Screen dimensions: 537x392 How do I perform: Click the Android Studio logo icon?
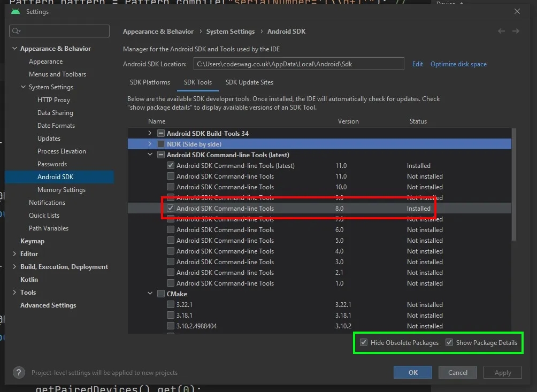[16, 11]
